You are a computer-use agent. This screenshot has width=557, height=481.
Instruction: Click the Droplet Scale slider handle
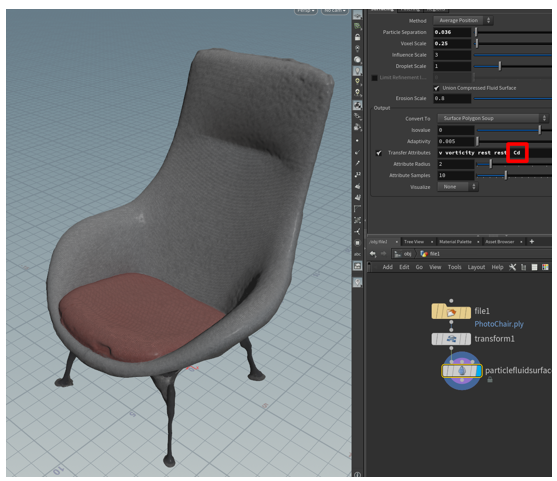click(500, 66)
